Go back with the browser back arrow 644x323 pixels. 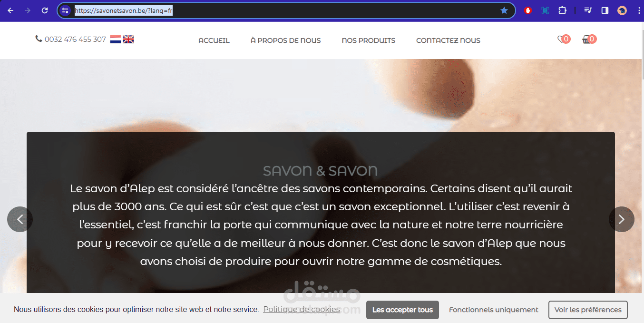pos(10,10)
